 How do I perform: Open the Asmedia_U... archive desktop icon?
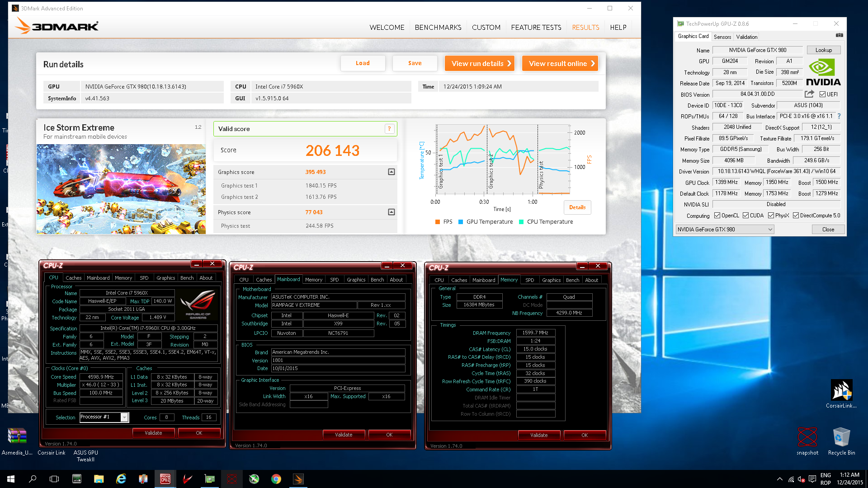pos(17,441)
